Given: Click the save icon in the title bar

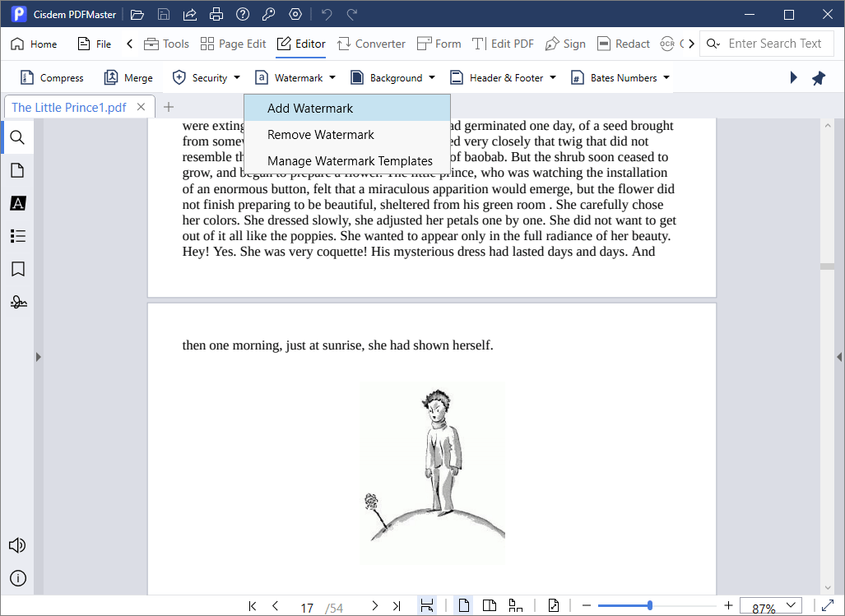Looking at the screenshot, I should point(164,15).
